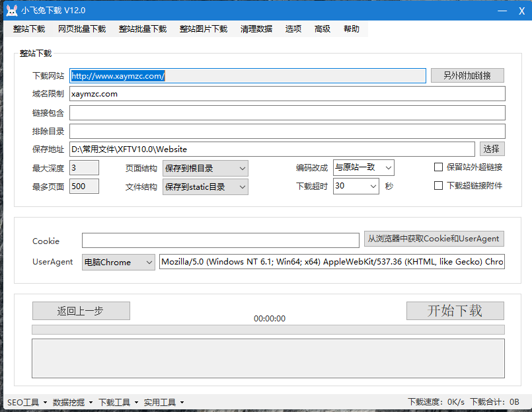This screenshot has width=532, height=412.
Task: Enable the 保留站外超链接 checkbox
Action: click(x=438, y=167)
